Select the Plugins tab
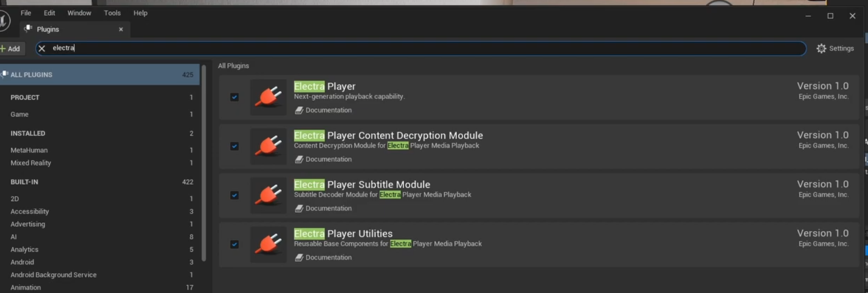The image size is (868, 293). 75,29
